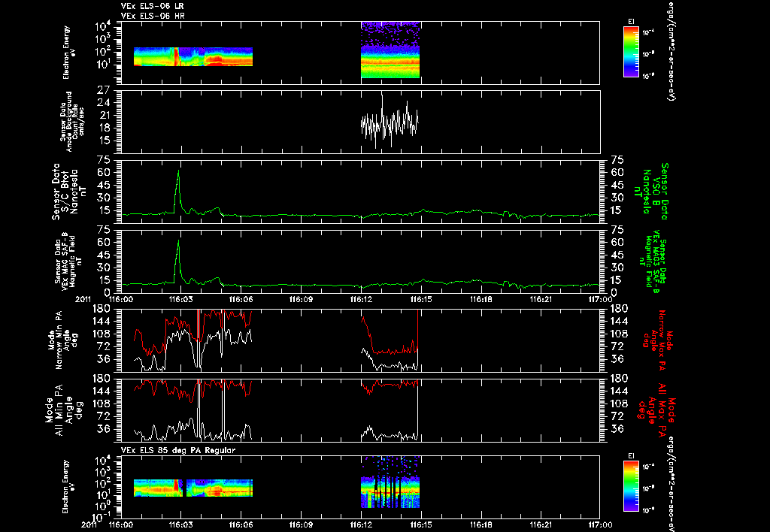Viewport: 770px width, 532px height.
Task: Click the green 'VSO B Nanotesla' right axis label
Action: coord(652,192)
